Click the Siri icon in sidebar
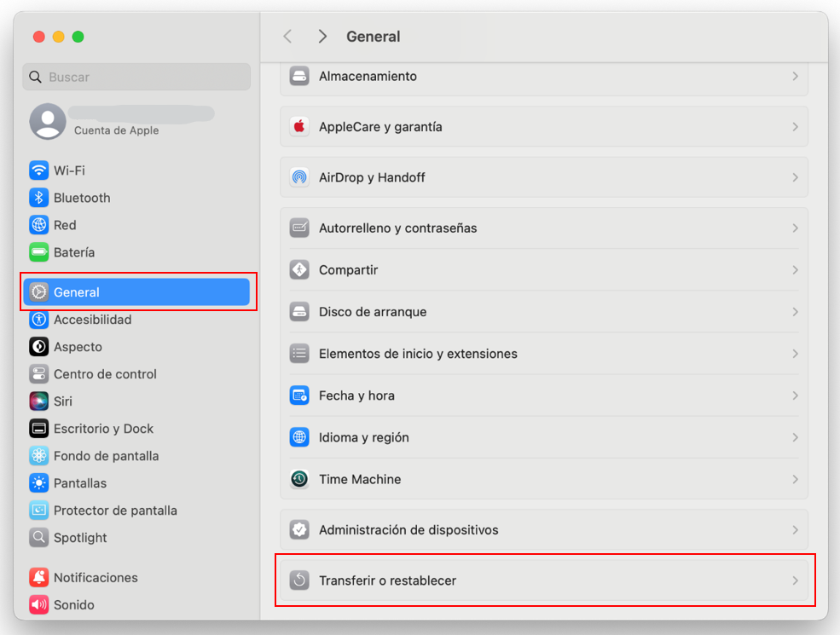This screenshot has height=635, width=840. coord(39,401)
